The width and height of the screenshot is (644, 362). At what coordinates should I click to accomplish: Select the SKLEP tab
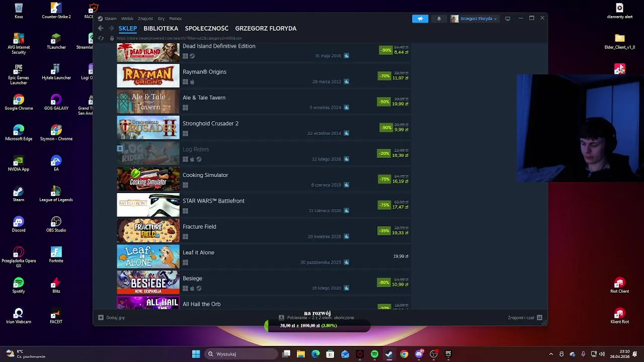coord(127,29)
